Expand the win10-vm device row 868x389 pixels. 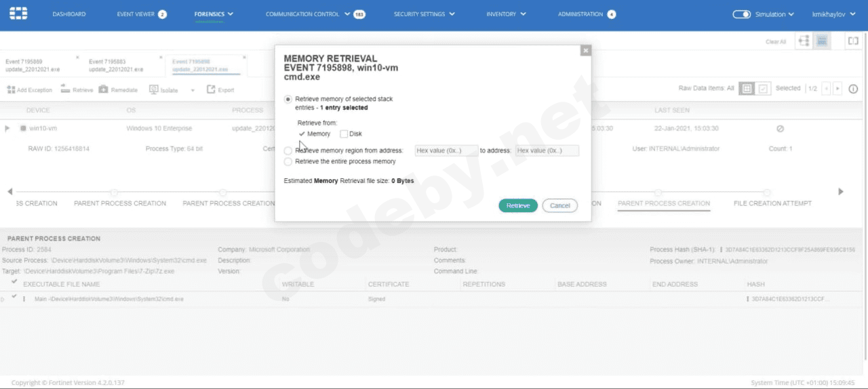click(7, 128)
